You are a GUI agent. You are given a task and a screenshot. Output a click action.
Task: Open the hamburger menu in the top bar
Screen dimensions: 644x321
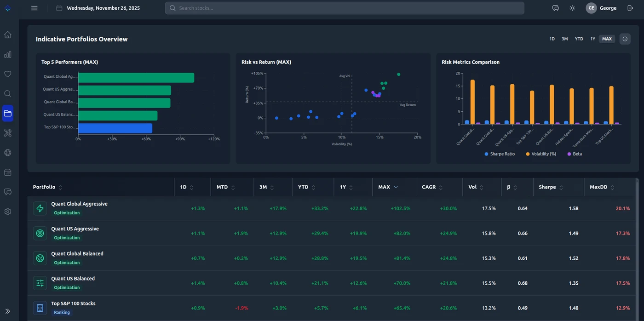tap(34, 8)
